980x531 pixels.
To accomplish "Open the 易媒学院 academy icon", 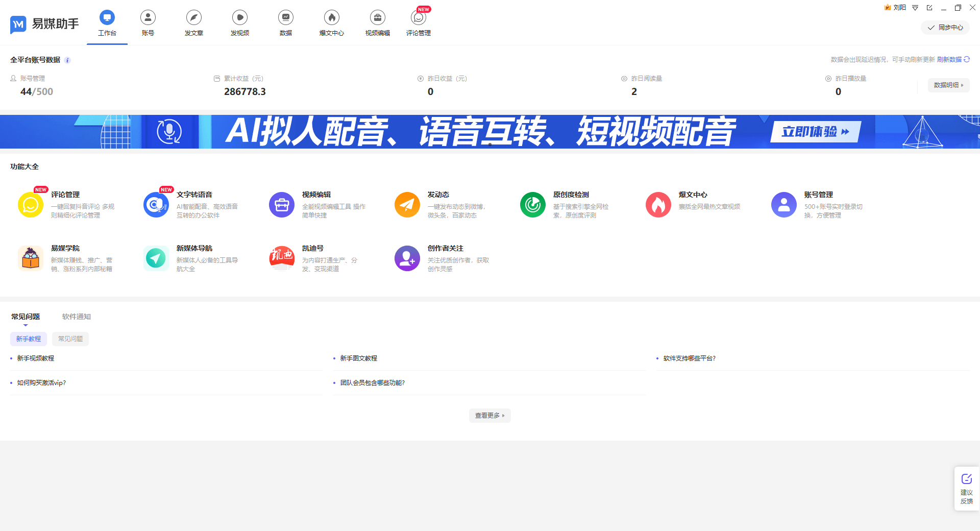I will coord(30,258).
